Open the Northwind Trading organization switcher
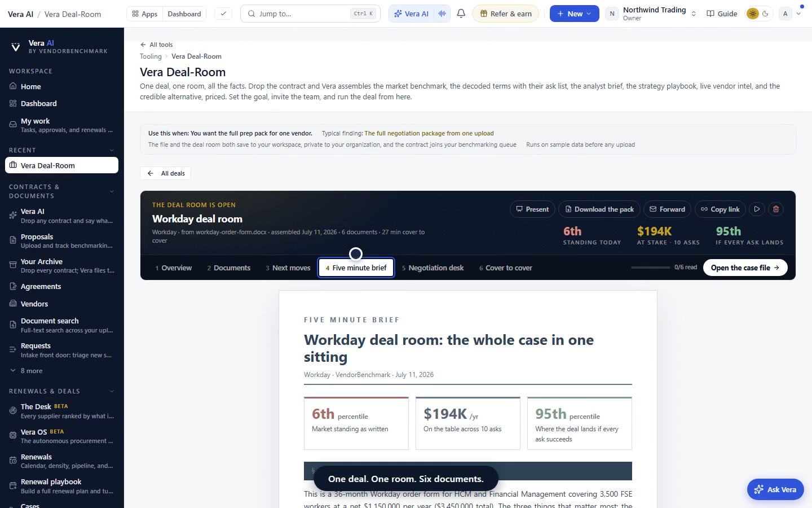812x508 pixels. pos(651,14)
